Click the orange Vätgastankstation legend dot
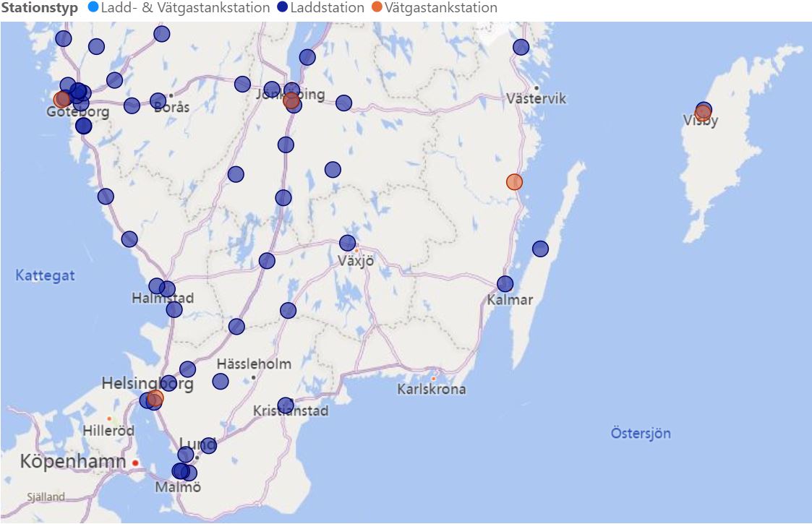 click(x=377, y=8)
